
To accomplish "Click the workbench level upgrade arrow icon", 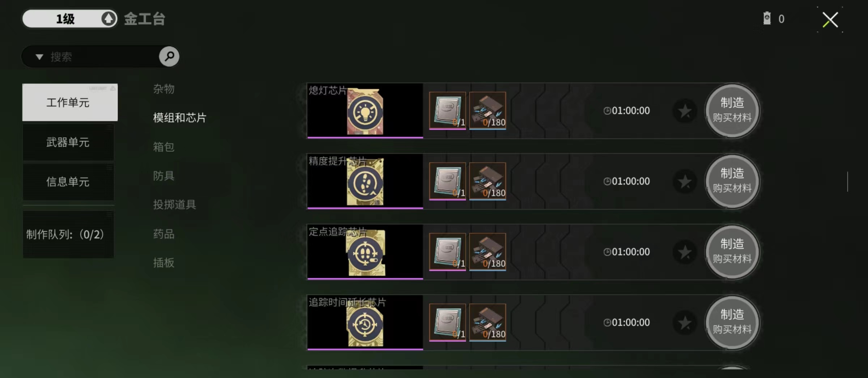I will click(x=109, y=18).
